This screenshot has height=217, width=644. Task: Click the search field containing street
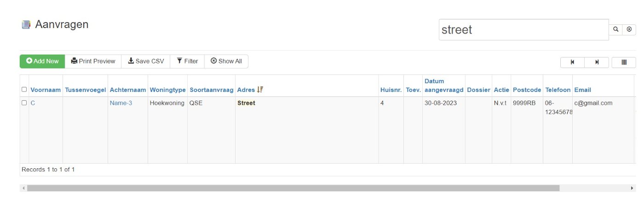click(523, 29)
